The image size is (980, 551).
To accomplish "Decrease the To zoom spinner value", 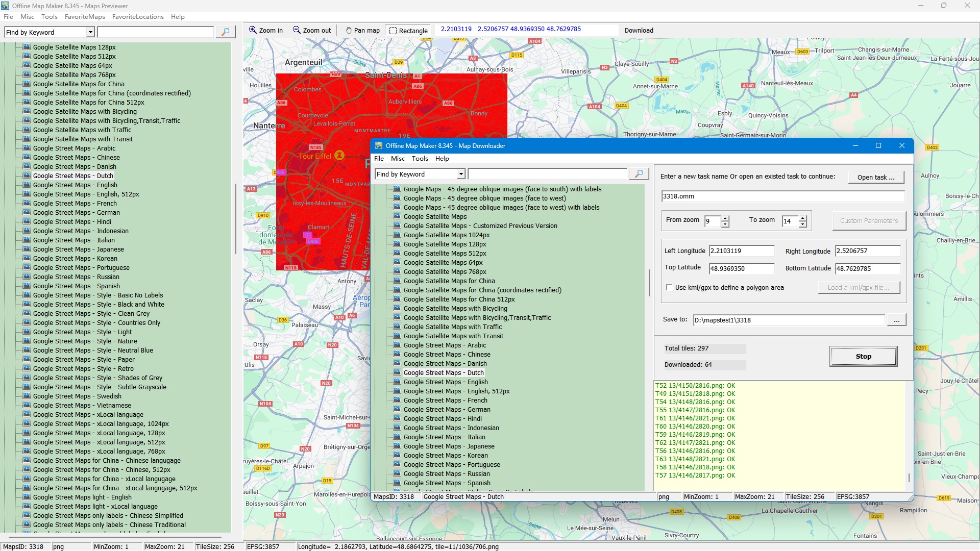I will tap(803, 224).
